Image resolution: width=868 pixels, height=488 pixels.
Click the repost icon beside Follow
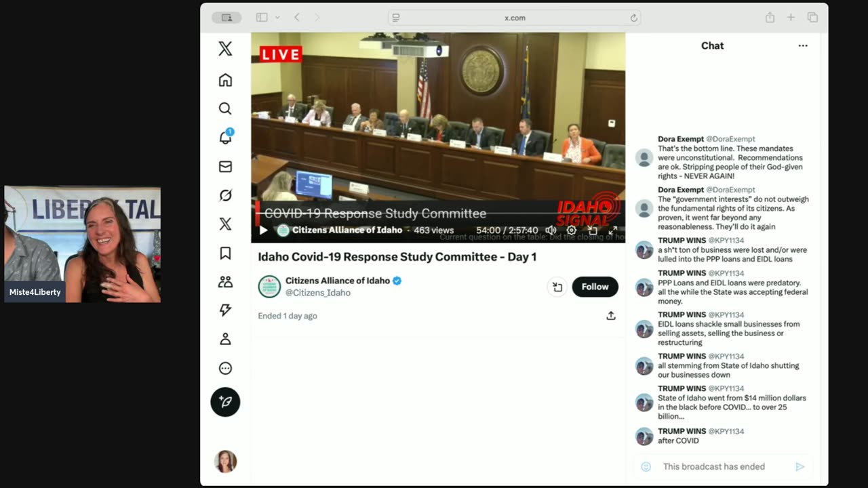point(557,287)
